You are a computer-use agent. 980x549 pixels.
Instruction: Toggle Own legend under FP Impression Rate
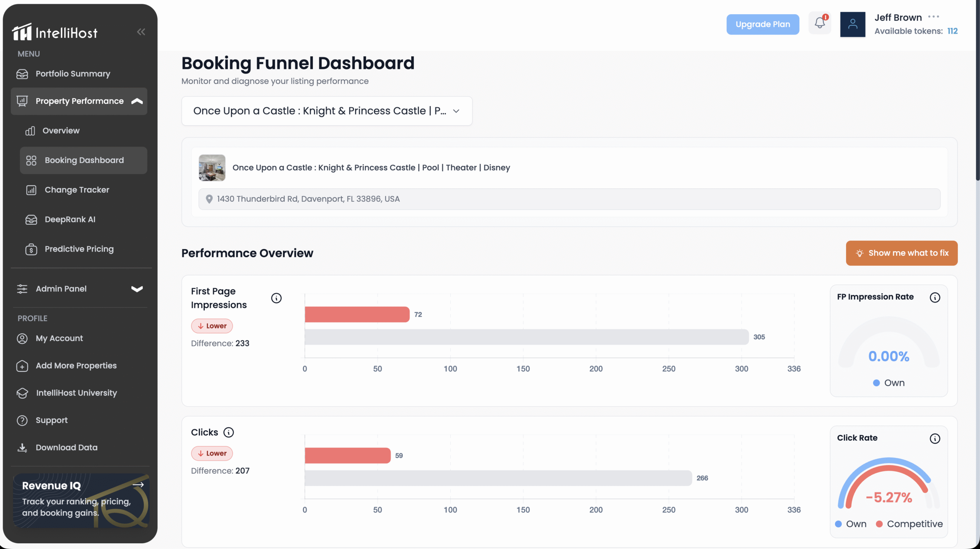click(889, 383)
